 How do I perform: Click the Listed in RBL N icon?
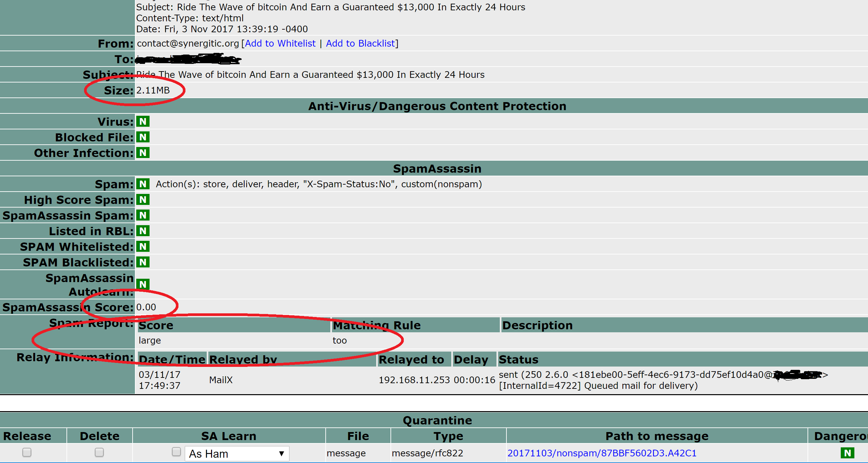[143, 231]
